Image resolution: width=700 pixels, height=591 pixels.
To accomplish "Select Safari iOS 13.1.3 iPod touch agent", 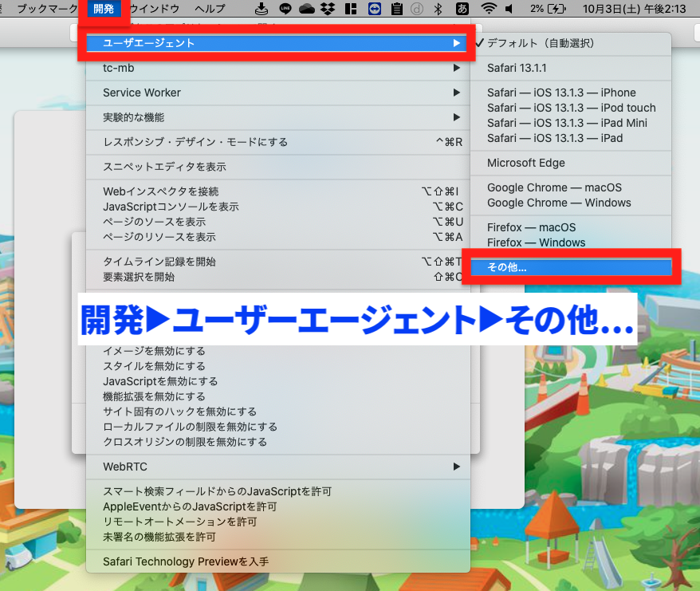I will (571, 108).
